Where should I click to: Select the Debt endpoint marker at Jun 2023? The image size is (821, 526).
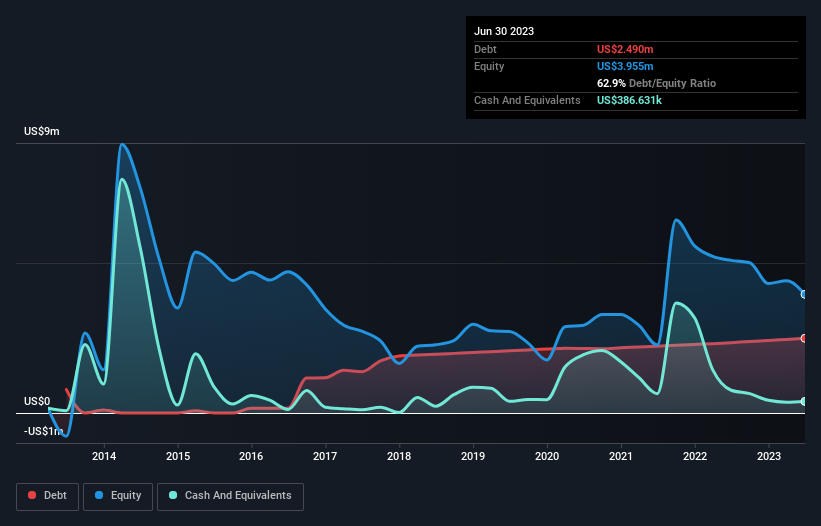(x=804, y=339)
